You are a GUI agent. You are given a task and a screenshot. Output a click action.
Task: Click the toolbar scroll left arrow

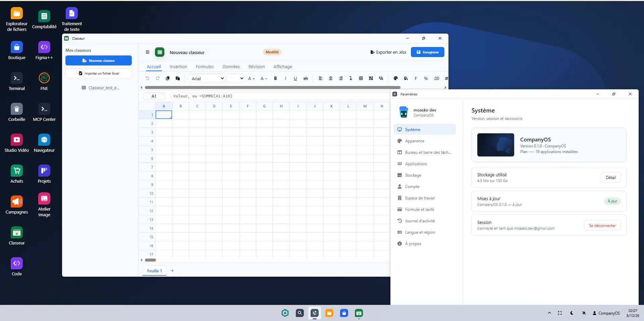pyautogui.click(x=142, y=87)
